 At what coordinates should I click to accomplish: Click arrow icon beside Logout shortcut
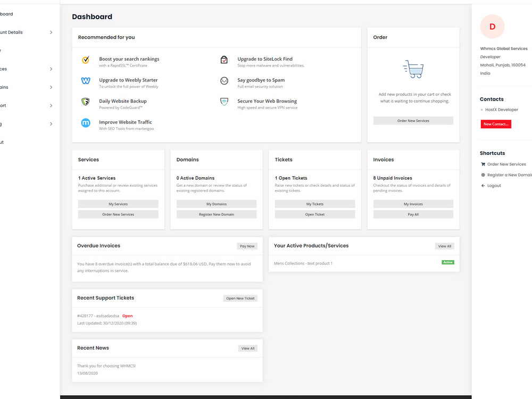(483, 186)
